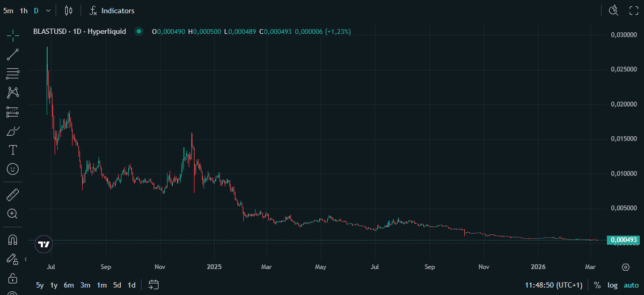Switch to the 1h timeframe
Screen dimensions: 644x295
tap(24, 10)
